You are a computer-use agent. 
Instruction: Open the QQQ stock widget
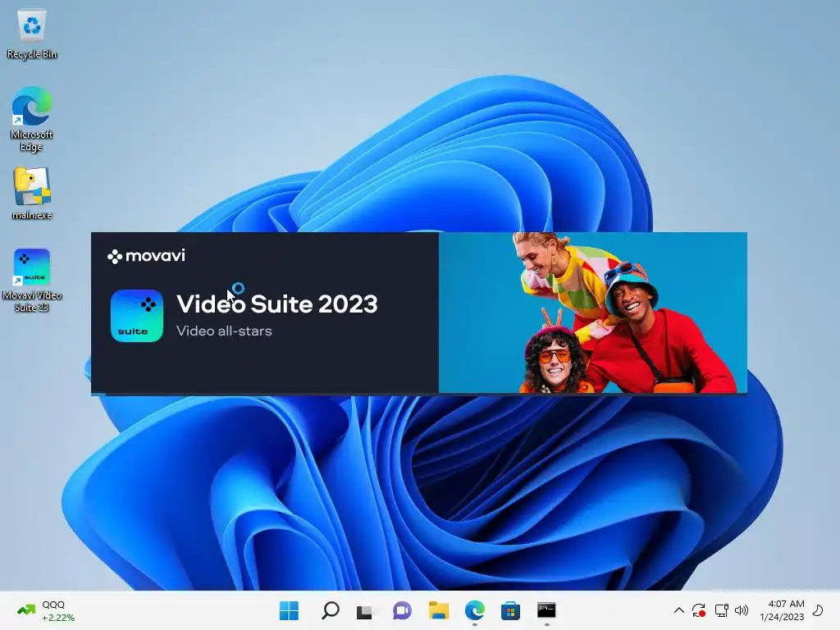[46, 610]
